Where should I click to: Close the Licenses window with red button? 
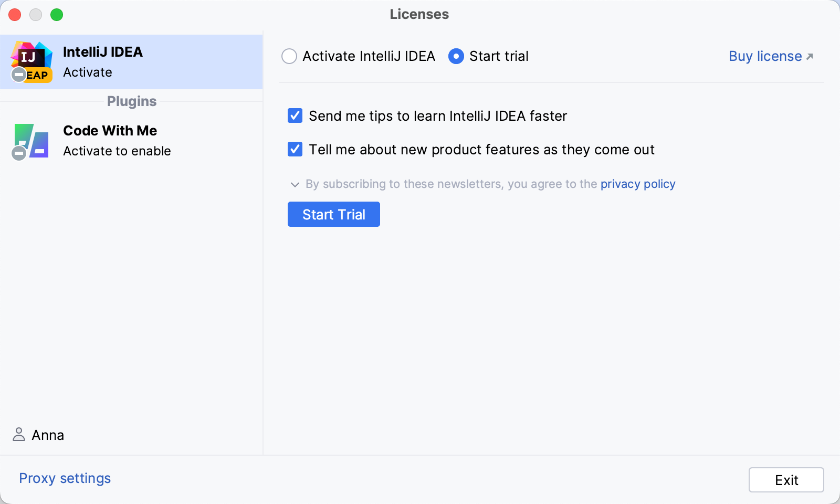(15, 15)
